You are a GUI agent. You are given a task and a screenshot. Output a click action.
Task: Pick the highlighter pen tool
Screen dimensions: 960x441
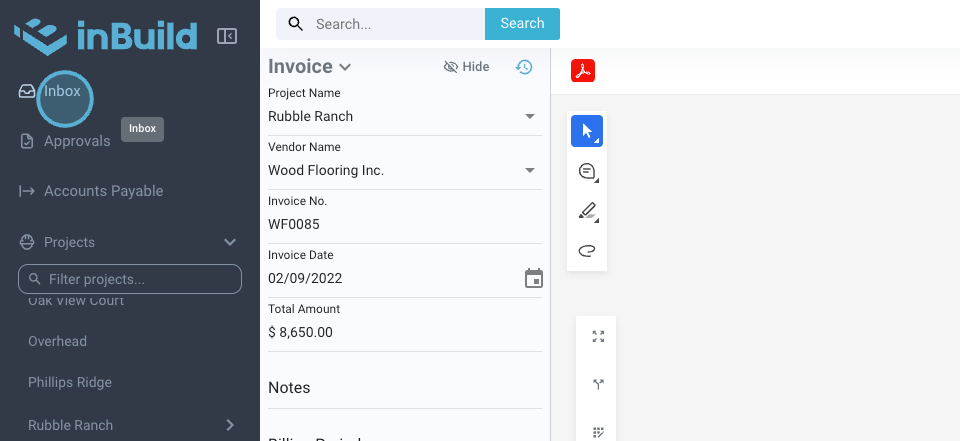587,211
